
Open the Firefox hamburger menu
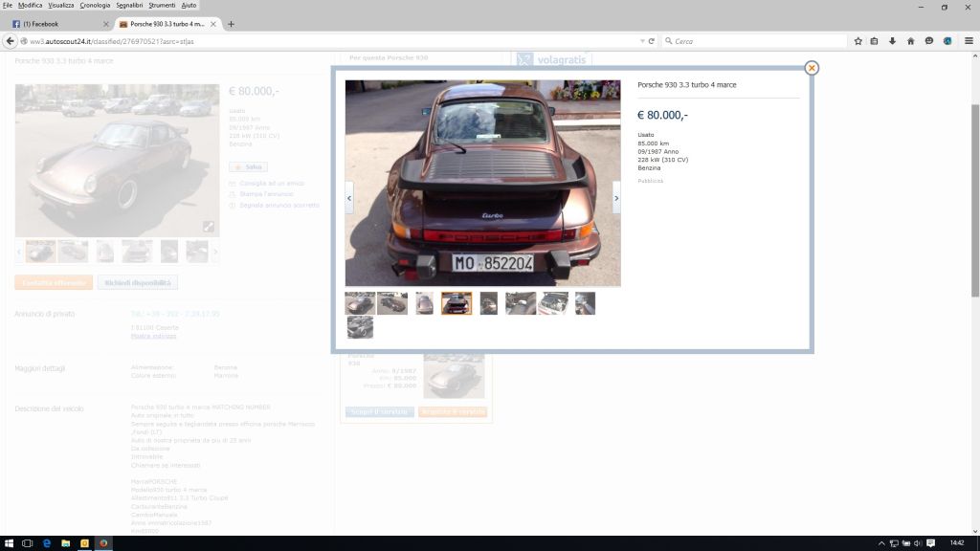coord(969,41)
